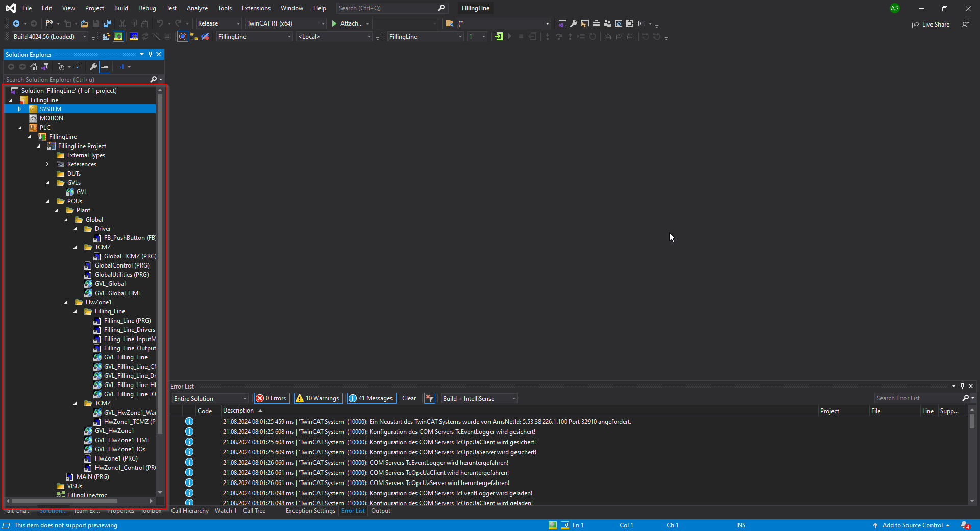The width and height of the screenshot is (980, 531).
Task: Switch to the Watch 1 tab
Action: [x=226, y=511]
